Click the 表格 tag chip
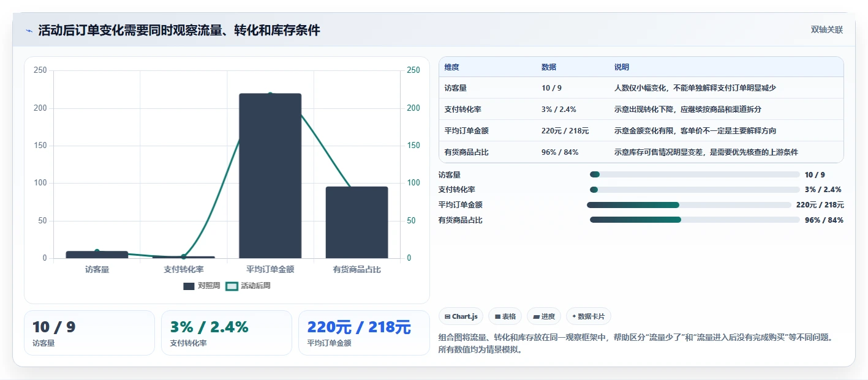 tap(505, 316)
